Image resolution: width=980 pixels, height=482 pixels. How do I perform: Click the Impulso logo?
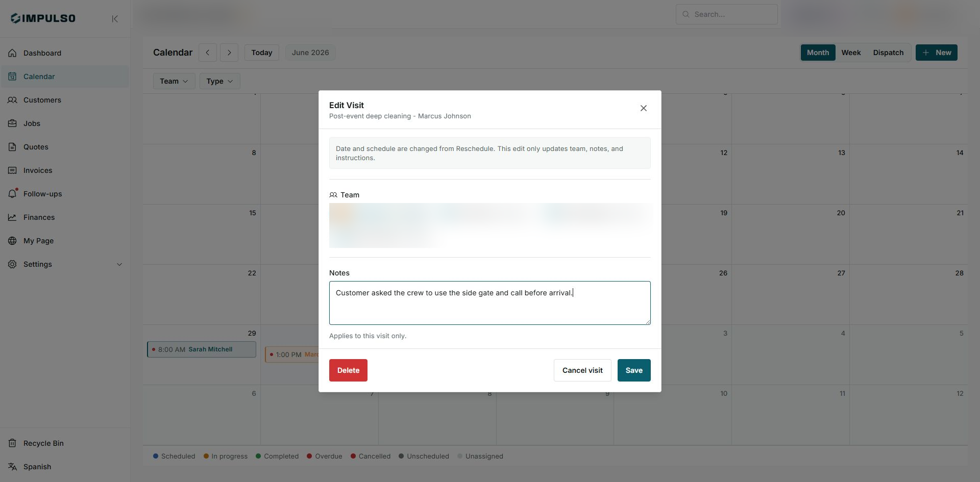(x=43, y=18)
